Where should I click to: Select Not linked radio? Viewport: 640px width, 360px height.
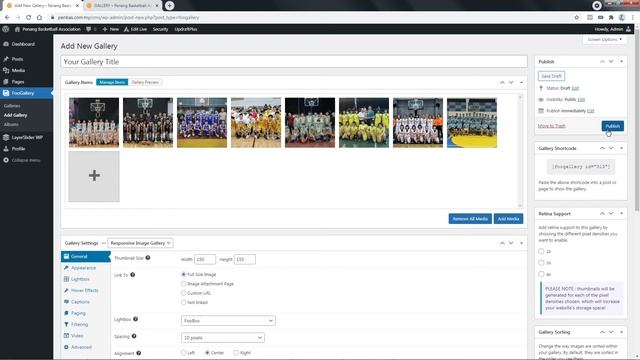click(x=183, y=302)
